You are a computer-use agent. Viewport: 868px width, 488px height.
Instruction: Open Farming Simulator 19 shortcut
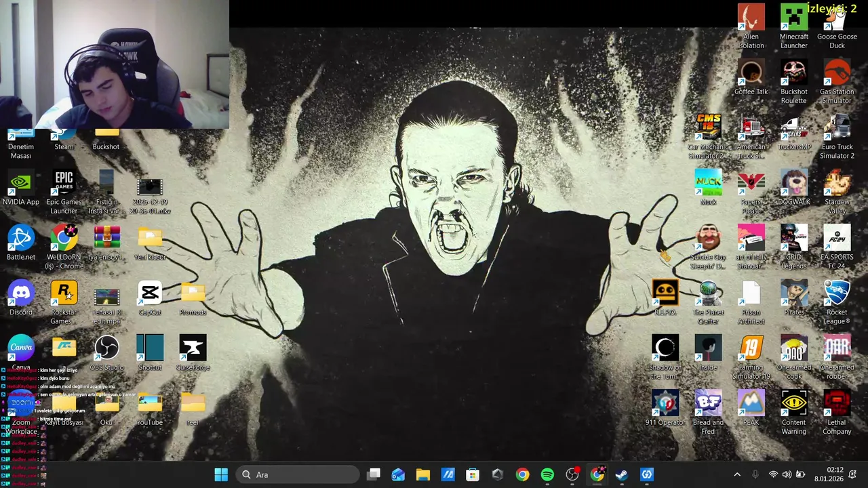pyautogui.click(x=751, y=357)
